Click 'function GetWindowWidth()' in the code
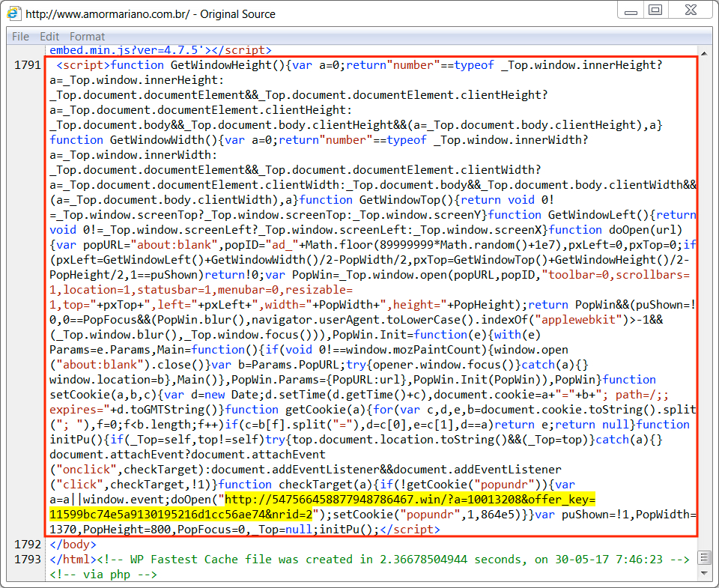 tap(134, 140)
